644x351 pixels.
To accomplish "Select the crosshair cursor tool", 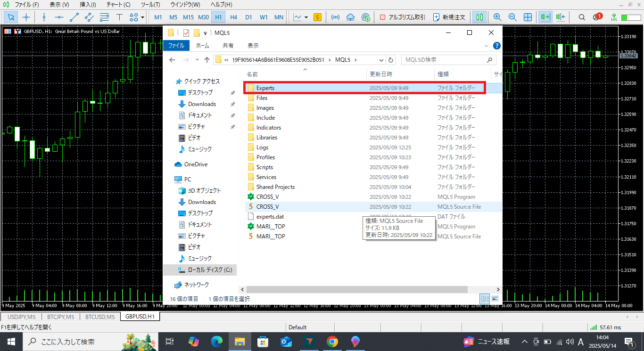I will pyautogui.click(x=26, y=17).
